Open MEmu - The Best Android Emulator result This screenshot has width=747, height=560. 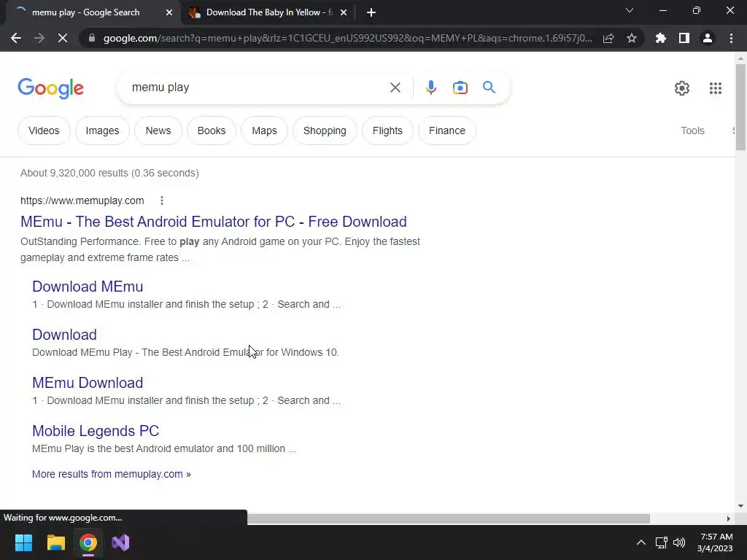point(214,222)
